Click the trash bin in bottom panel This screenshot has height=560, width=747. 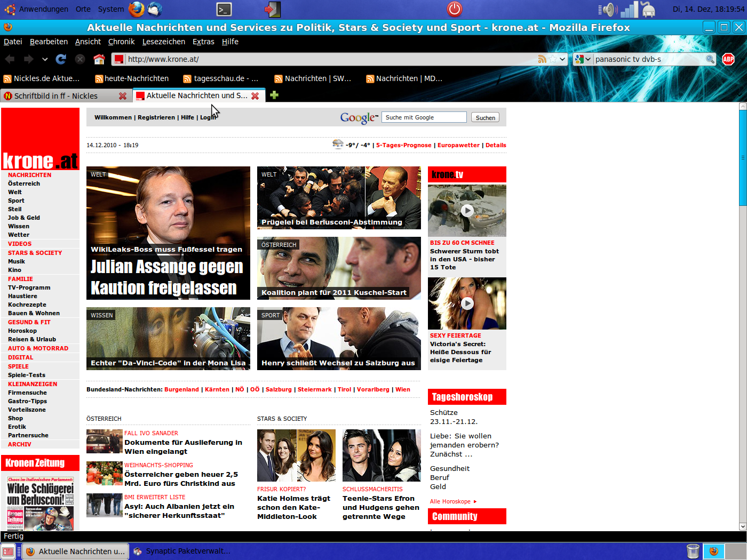[x=693, y=551]
